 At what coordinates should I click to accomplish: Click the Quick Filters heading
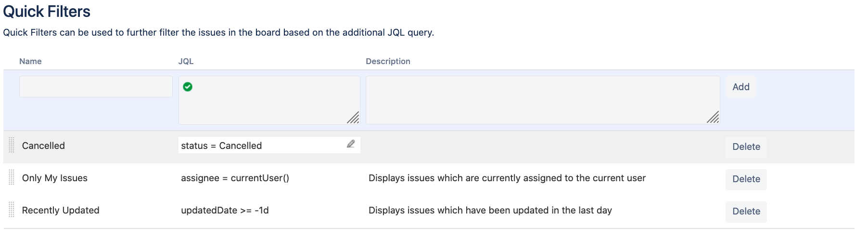47,12
